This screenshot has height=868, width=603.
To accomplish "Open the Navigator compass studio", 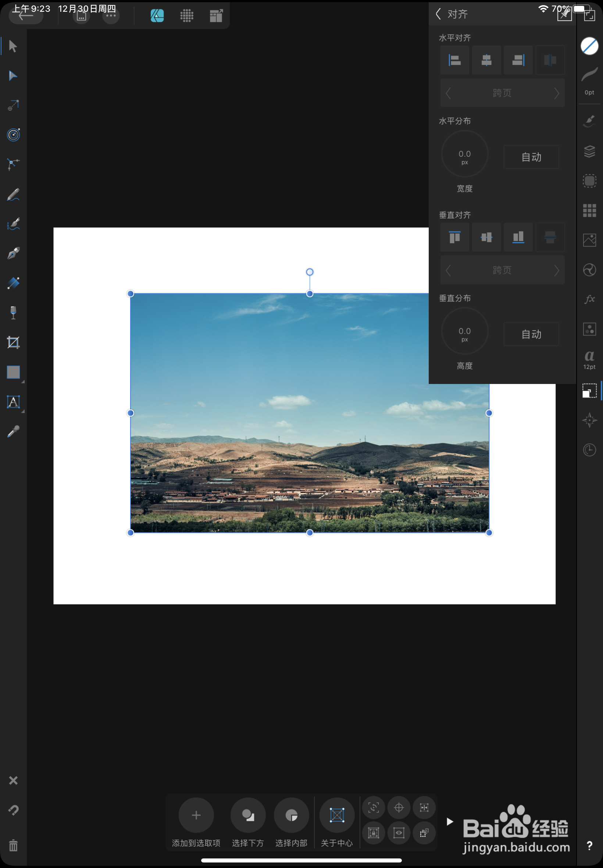I will click(589, 420).
